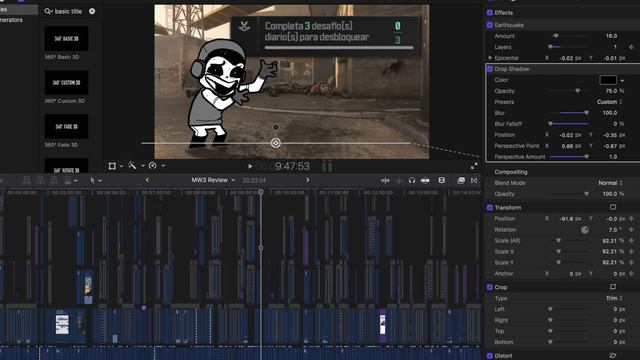Open clip appearance options in the timeline
Viewport: 640px width, 360px height.
[x=442, y=180]
